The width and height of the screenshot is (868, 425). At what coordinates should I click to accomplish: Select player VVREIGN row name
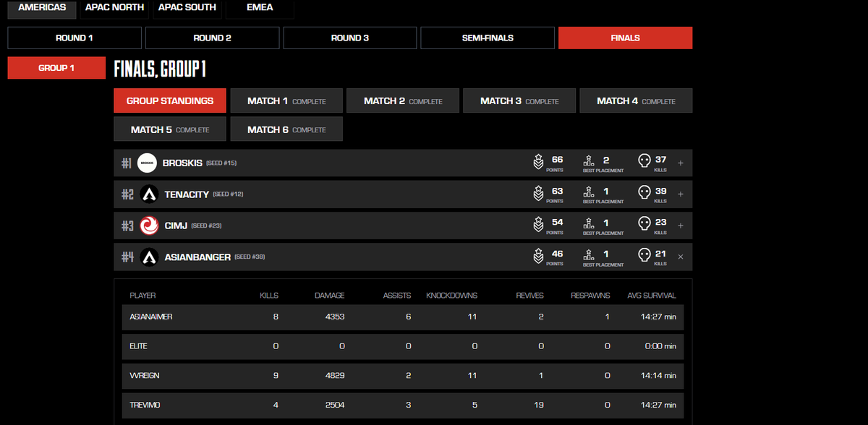click(x=145, y=376)
